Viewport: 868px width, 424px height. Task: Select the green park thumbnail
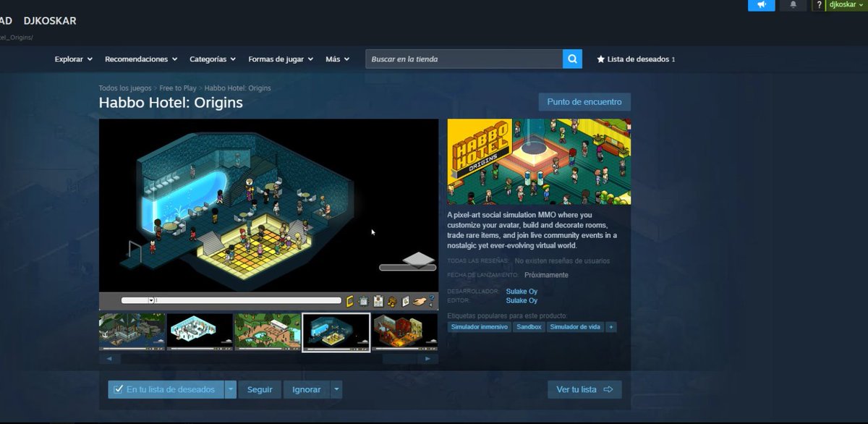pyautogui.click(x=268, y=331)
